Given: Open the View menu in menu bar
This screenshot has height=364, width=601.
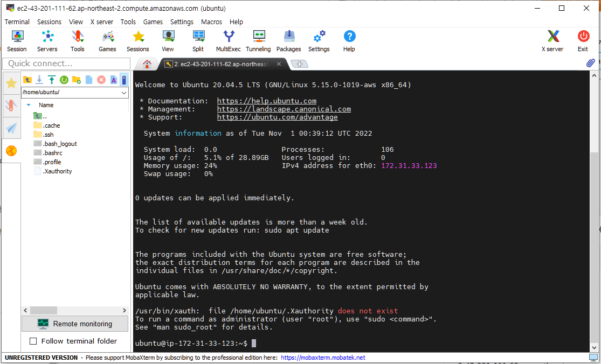Looking at the screenshot, I should pos(76,22).
